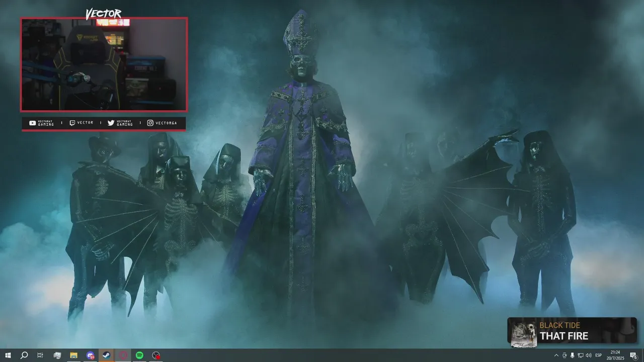Click the Meet Now camera tray icon

(x=564, y=355)
